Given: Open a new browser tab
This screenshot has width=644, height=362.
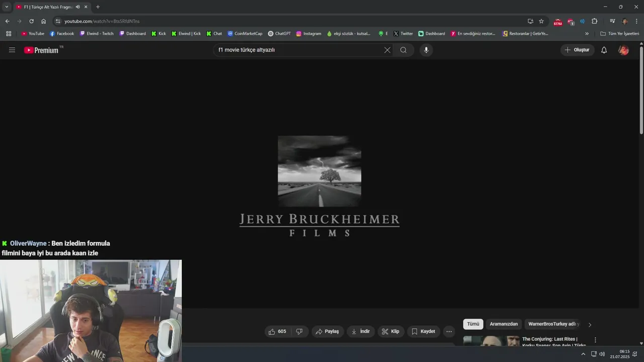Looking at the screenshot, I should [x=98, y=7].
